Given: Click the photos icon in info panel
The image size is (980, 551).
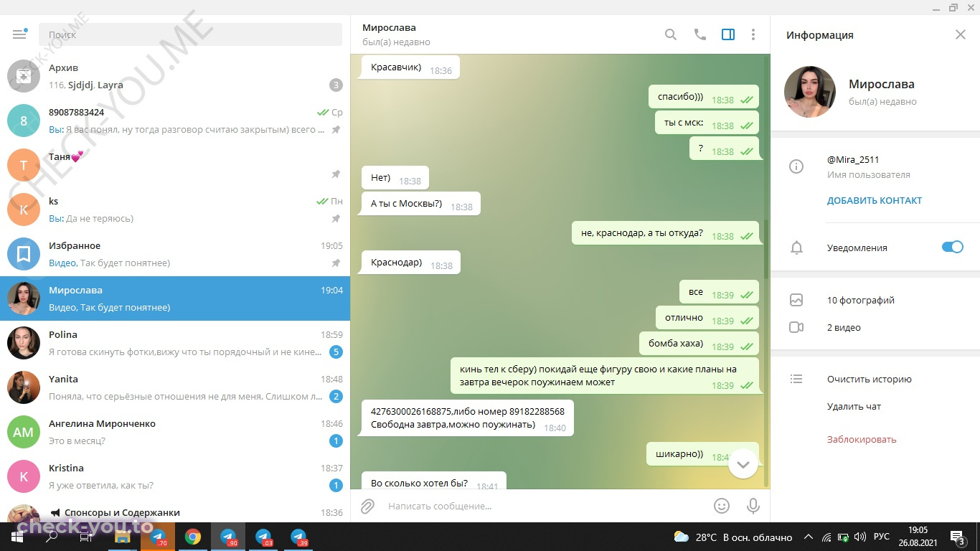Looking at the screenshot, I should pos(796,300).
